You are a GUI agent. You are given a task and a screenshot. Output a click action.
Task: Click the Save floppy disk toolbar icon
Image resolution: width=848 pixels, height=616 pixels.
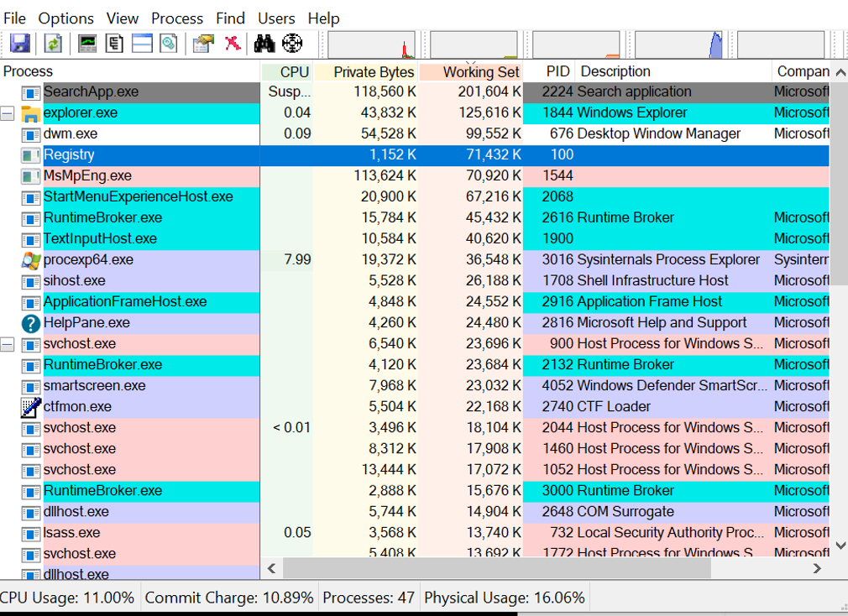pos(20,44)
